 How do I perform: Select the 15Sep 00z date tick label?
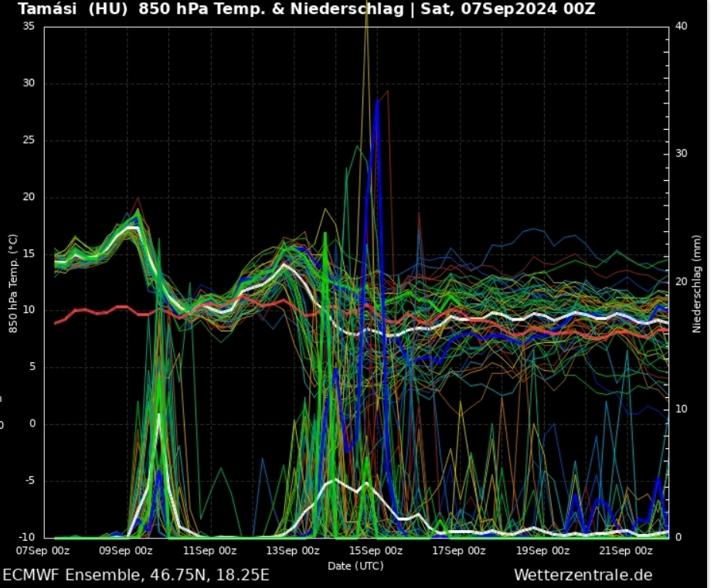pos(375,551)
